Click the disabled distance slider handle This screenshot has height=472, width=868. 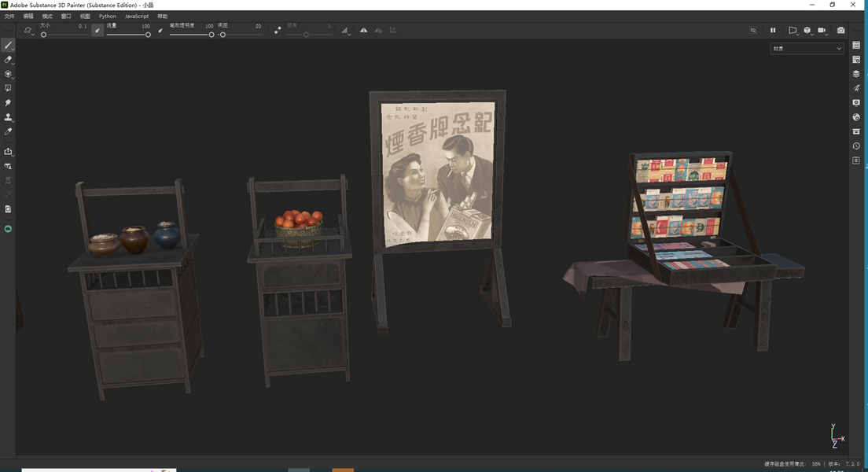point(306,35)
